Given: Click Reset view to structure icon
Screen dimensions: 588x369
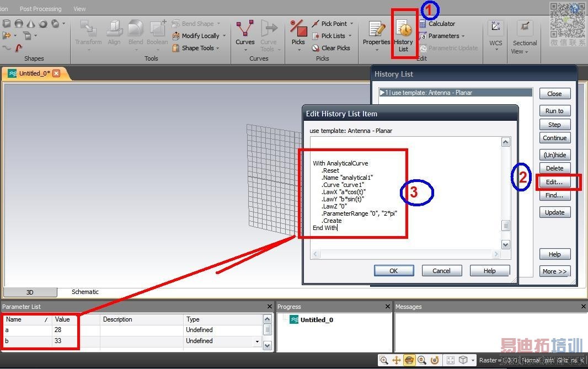Looking at the screenshot, I should pyautogui.click(x=451, y=360).
